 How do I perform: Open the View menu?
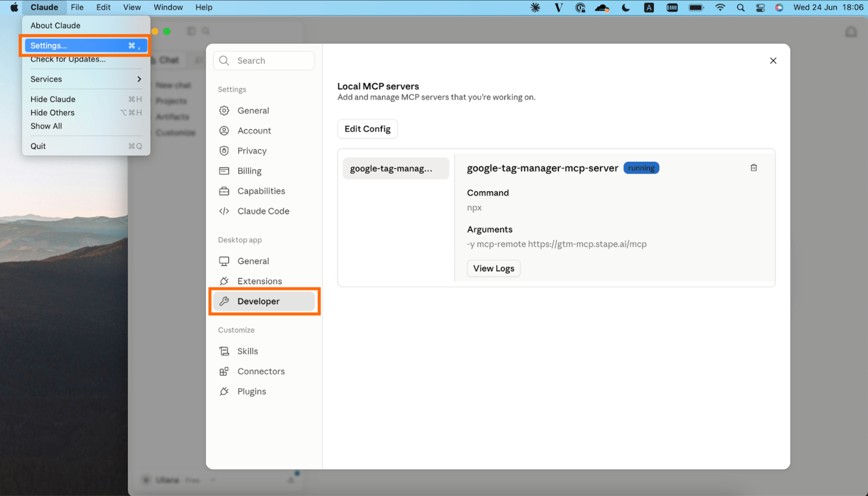coord(132,7)
